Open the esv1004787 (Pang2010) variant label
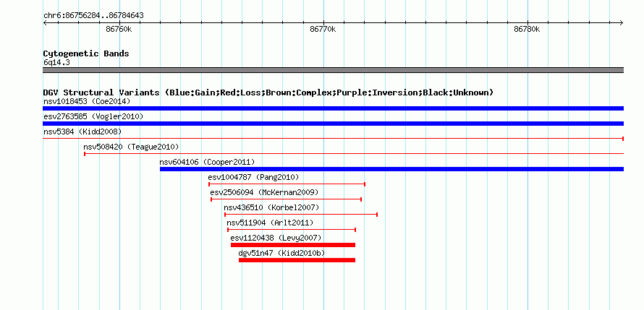644x310 pixels. pyautogui.click(x=253, y=177)
